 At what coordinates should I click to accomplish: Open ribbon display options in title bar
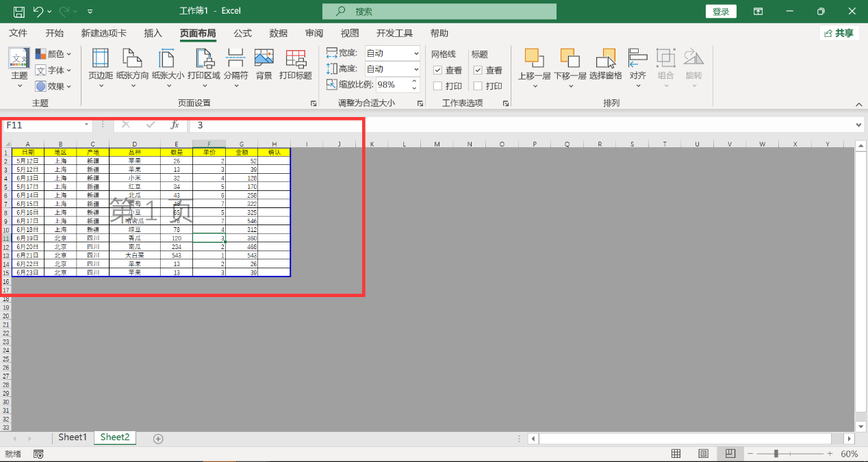758,12
